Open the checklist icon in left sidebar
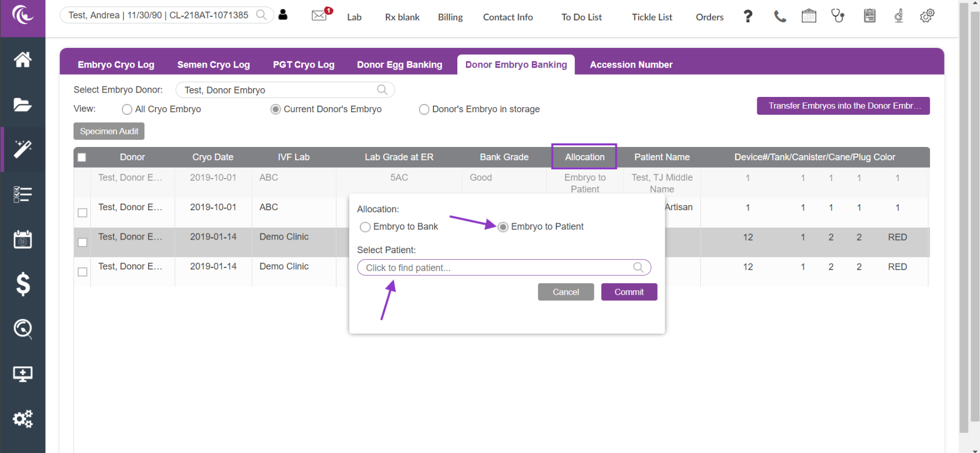980x453 pixels. (x=22, y=194)
